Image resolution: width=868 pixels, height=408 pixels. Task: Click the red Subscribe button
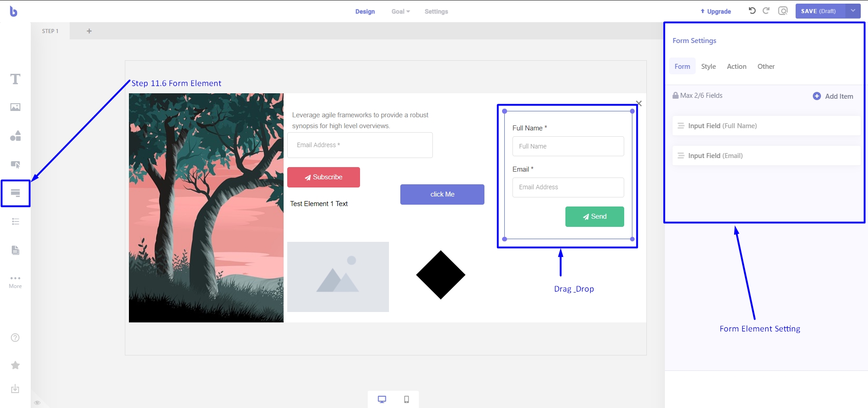point(323,177)
